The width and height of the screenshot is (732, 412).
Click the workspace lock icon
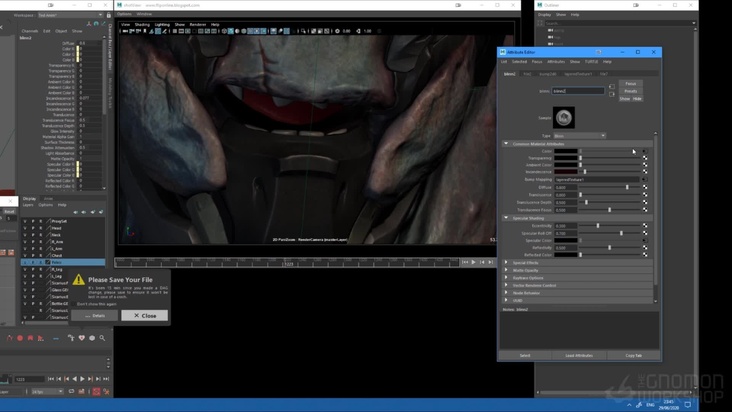tap(109, 15)
